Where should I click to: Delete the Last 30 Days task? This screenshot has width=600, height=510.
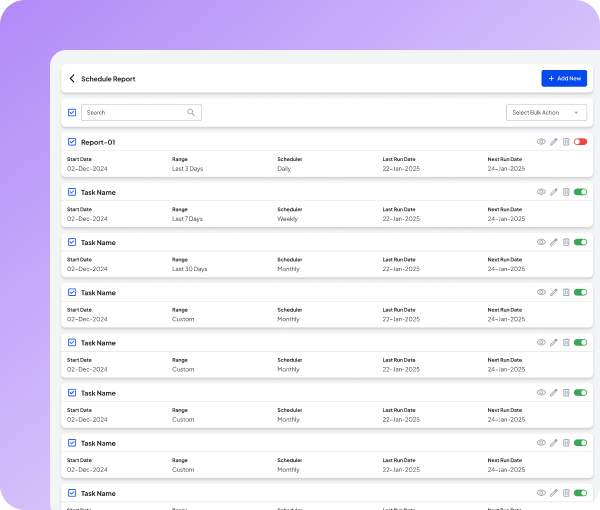point(566,242)
